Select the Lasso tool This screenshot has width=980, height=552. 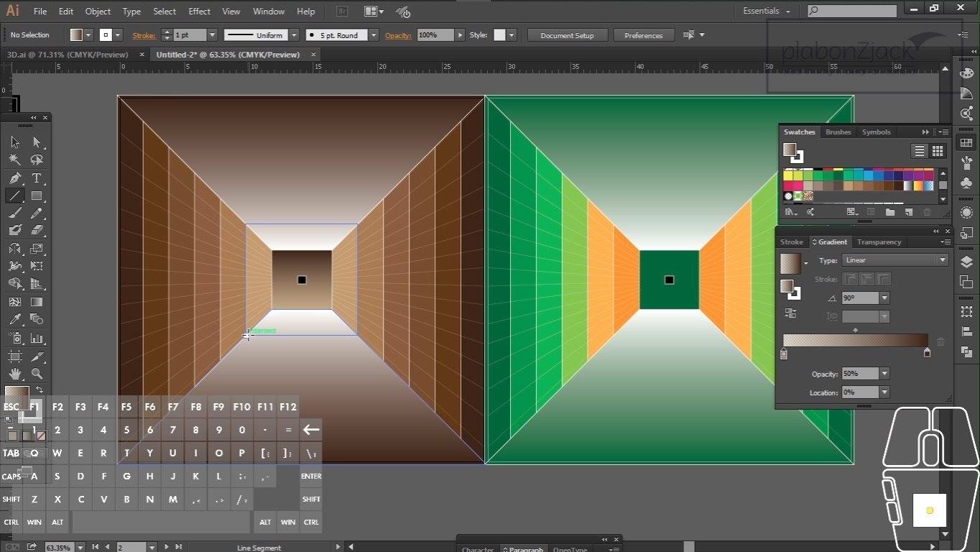(x=37, y=160)
